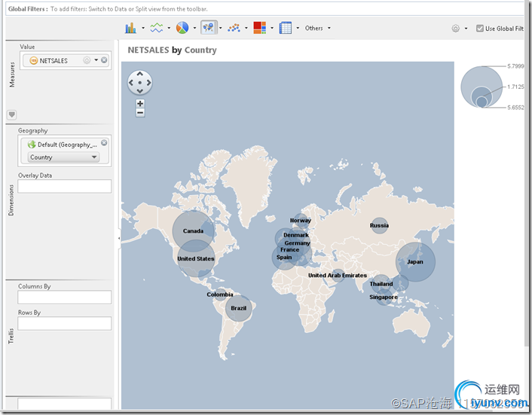Select the bar chart type icon
The width and height of the screenshot is (532, 415).
[x=130, y=28]
